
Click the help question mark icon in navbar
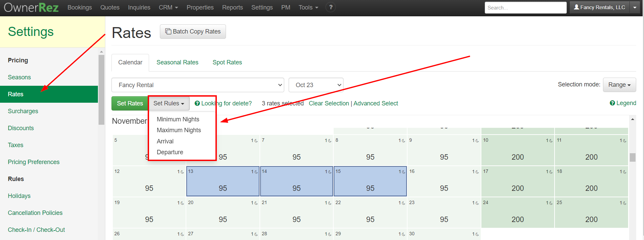pos(331,7)
